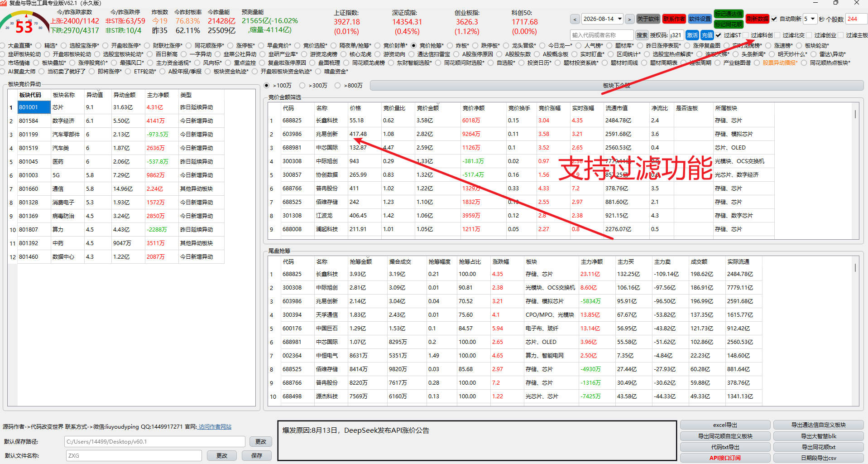Select the 选股宝涨停 view radio
868x464 pixels.
64,45
